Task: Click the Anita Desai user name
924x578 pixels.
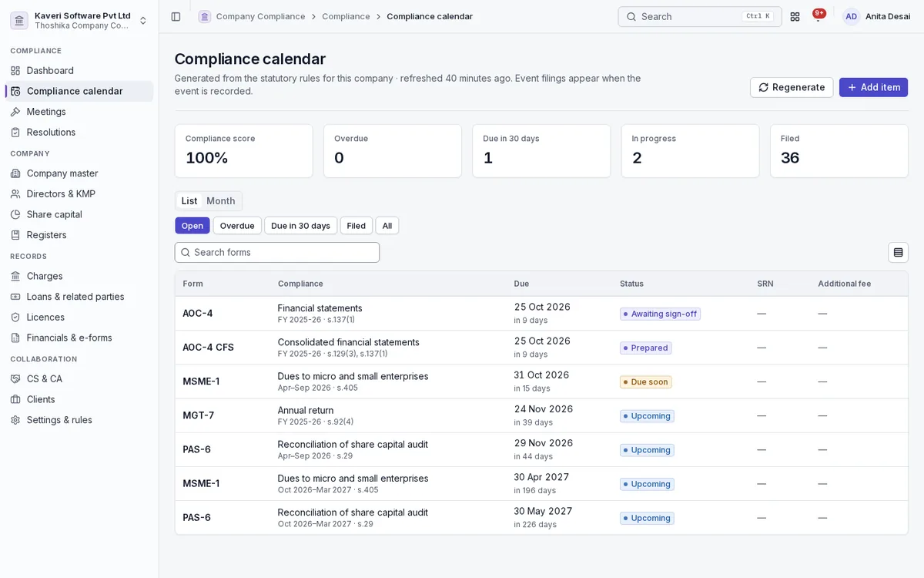Action: [x=888, y=16]
